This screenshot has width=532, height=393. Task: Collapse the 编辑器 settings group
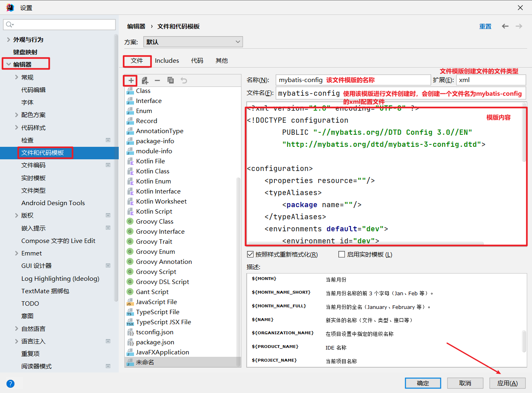coord(9,64)
